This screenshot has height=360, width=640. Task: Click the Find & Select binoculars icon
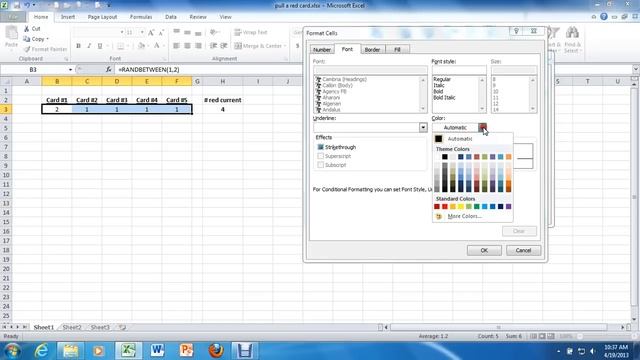click(572, 33)
